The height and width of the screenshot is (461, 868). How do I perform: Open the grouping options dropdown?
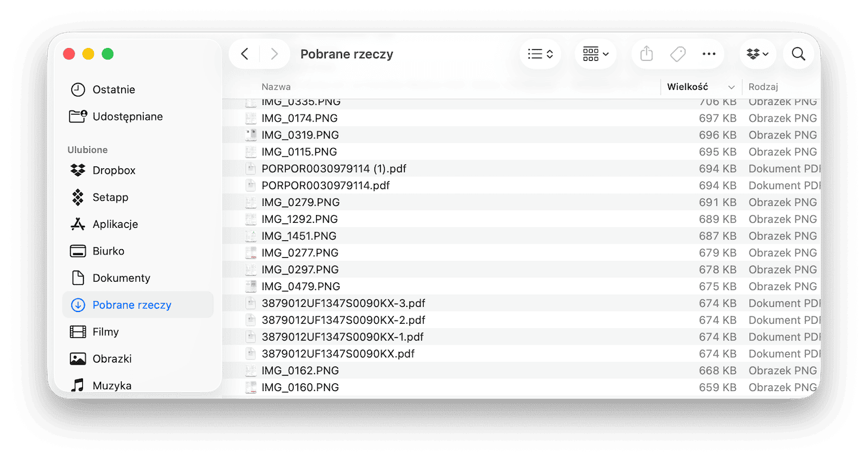tap(595, 54)
